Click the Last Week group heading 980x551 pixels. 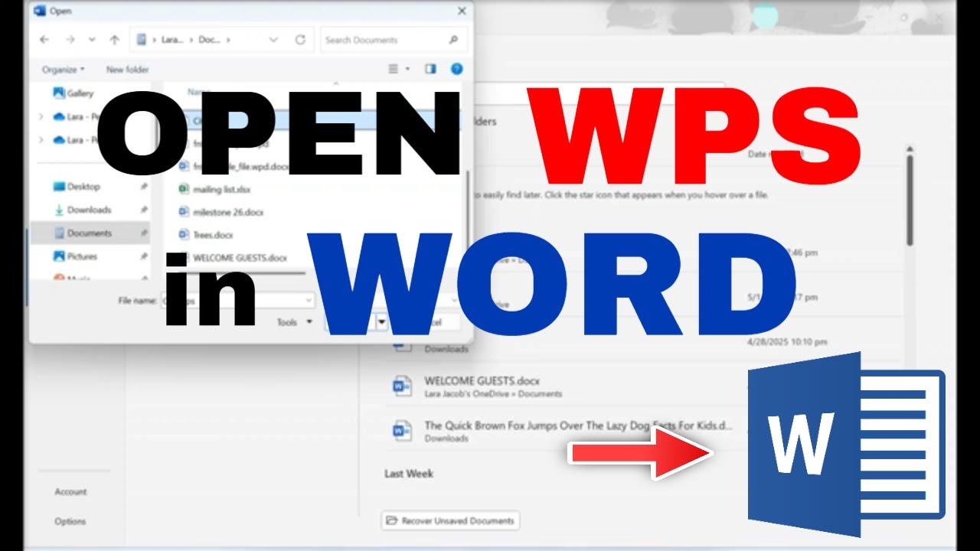[409, 474]
